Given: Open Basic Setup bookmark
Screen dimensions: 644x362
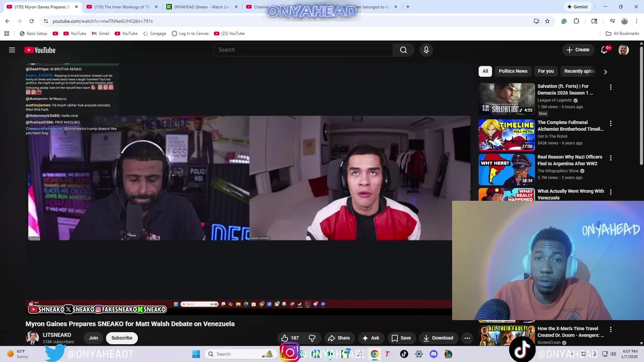Looking at the screenshot, I should [33, 34].
